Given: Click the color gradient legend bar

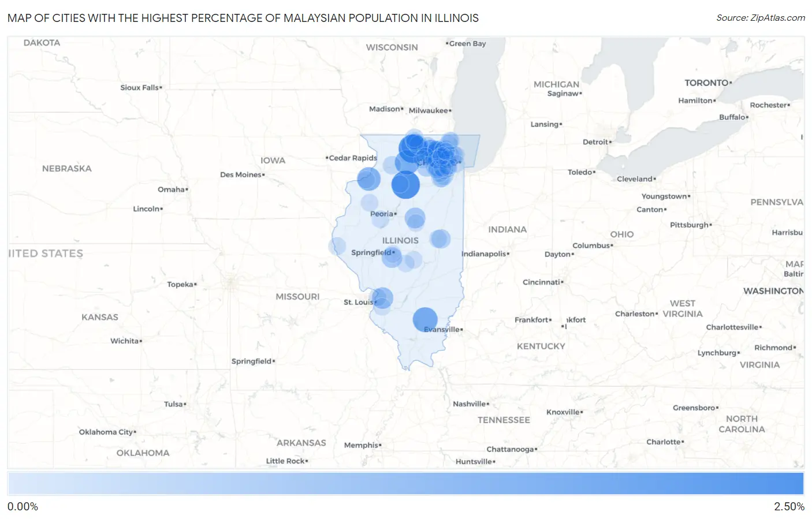Looking at the screenshot, I should pyautogui.click(x=406, y=483).
